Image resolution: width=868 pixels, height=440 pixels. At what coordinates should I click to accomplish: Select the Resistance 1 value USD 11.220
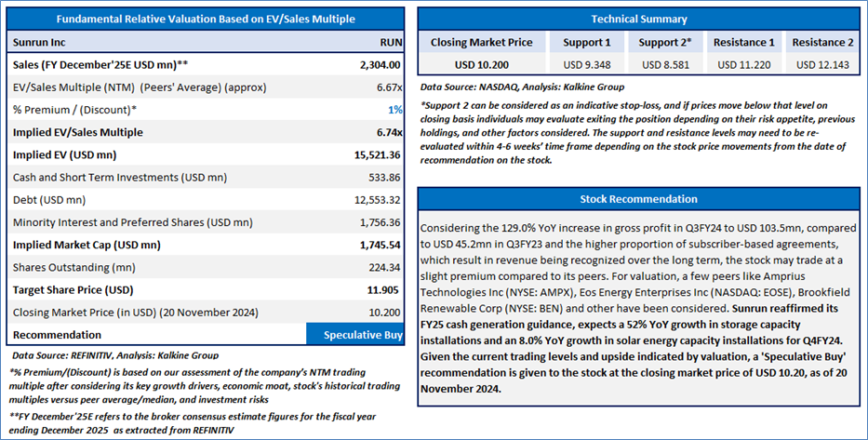pos(744,65)
